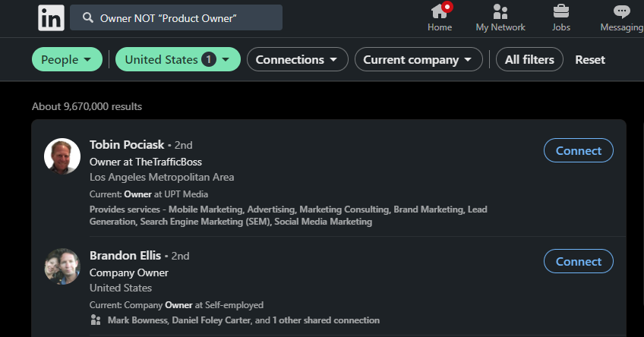Open the Home icon with notification badge
The image size is (644, 337).
click(x=441, y=11)
